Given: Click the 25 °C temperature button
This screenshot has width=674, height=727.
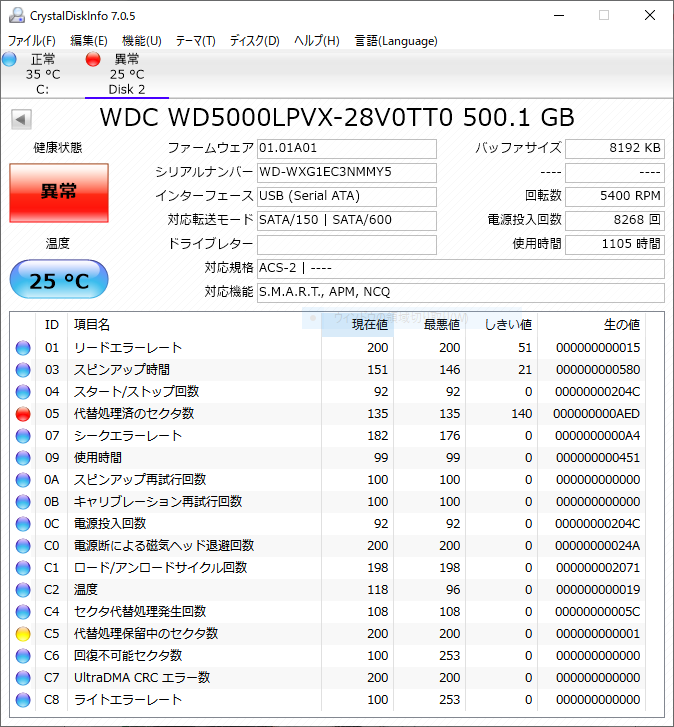Looking at the screenshot, I should (59, 279).
